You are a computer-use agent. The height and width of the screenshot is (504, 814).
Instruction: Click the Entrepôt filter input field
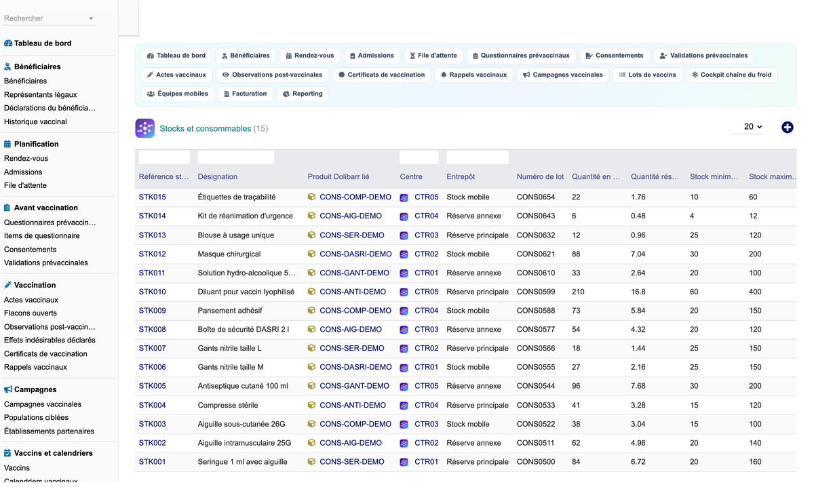478,157
